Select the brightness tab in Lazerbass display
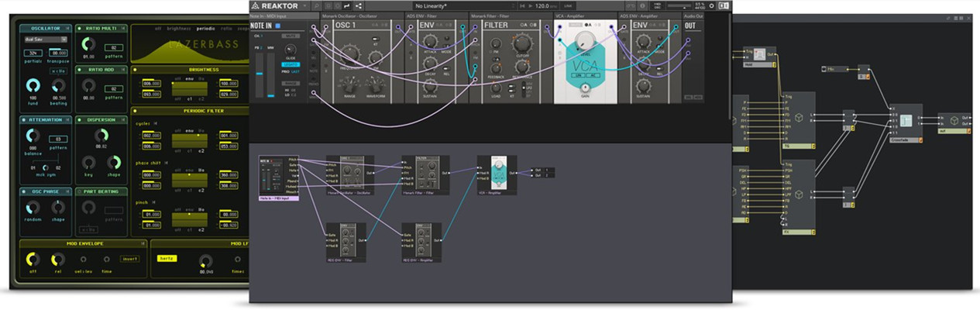 click(x=180, y=28)
